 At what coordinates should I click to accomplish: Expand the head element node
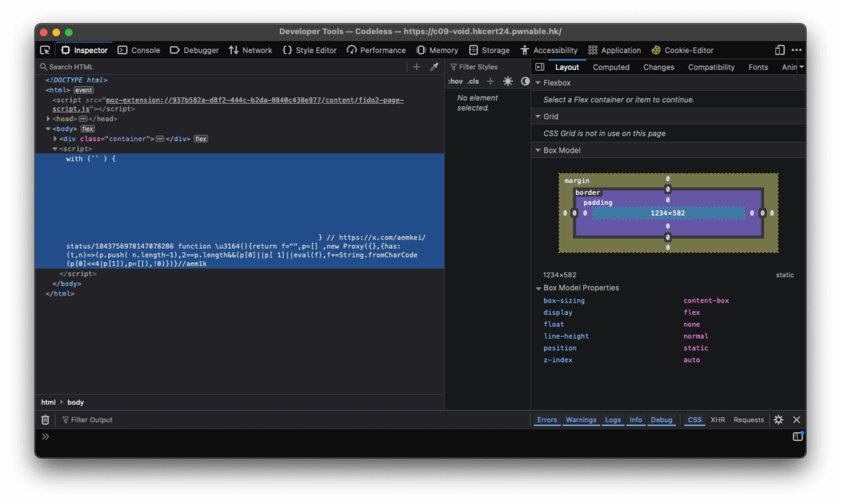click(48, 119)
